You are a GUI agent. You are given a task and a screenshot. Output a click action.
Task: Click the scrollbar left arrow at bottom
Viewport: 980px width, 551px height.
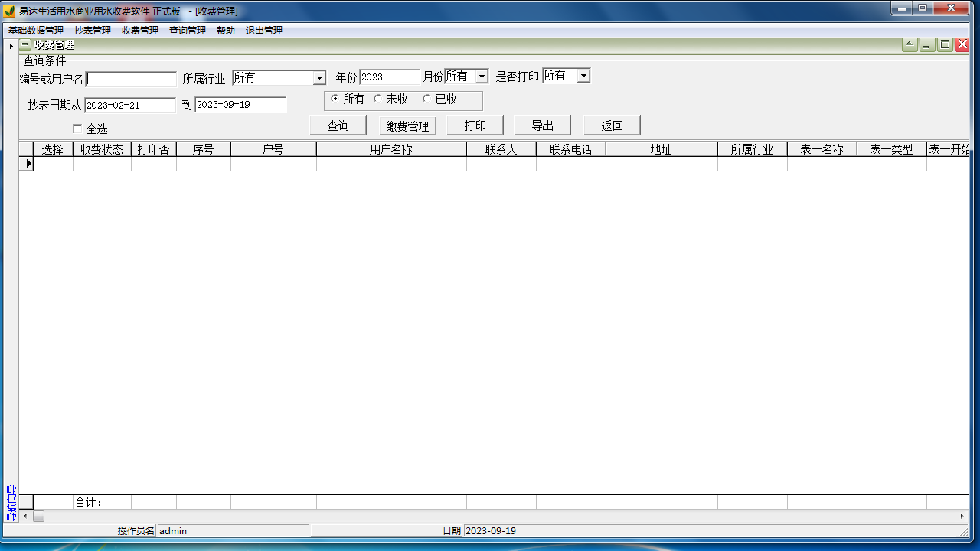(25, 517)
